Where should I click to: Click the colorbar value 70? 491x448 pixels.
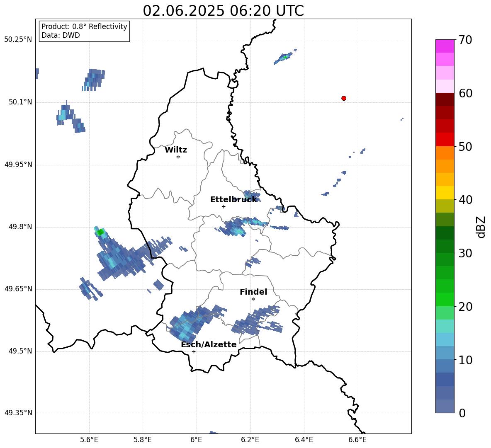(465, 40)
